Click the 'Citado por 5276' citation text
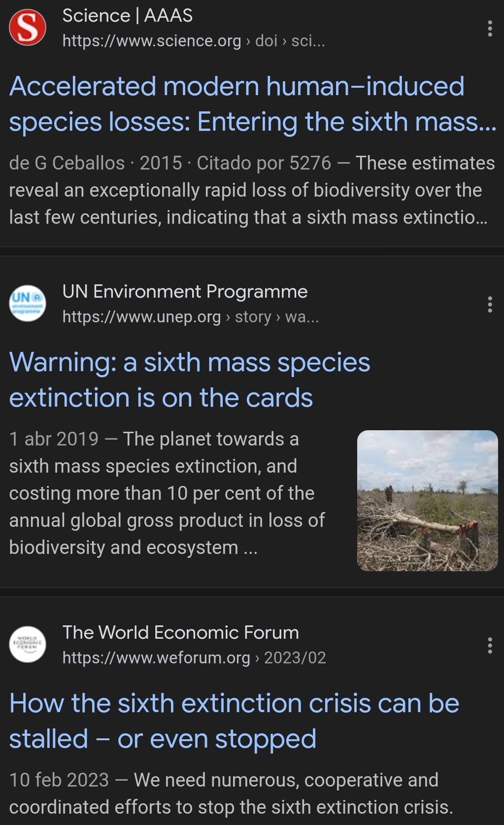 coord(264,163)
